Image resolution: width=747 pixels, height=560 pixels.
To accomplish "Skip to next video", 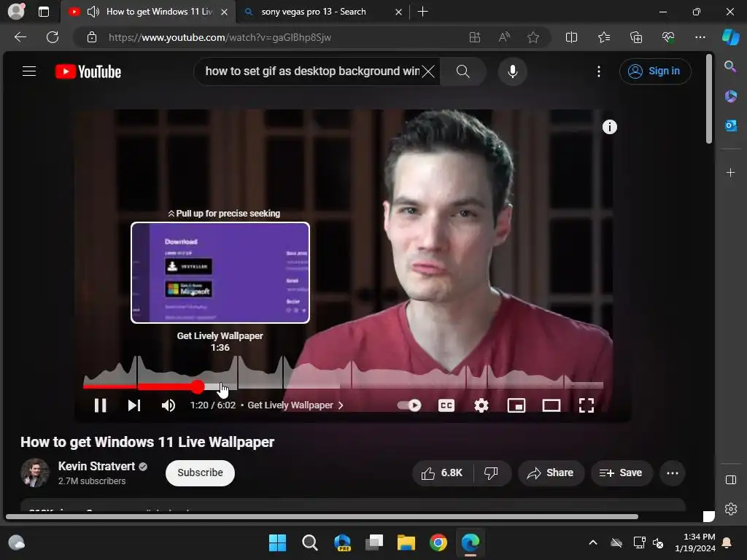I will [x=134, y=405].
